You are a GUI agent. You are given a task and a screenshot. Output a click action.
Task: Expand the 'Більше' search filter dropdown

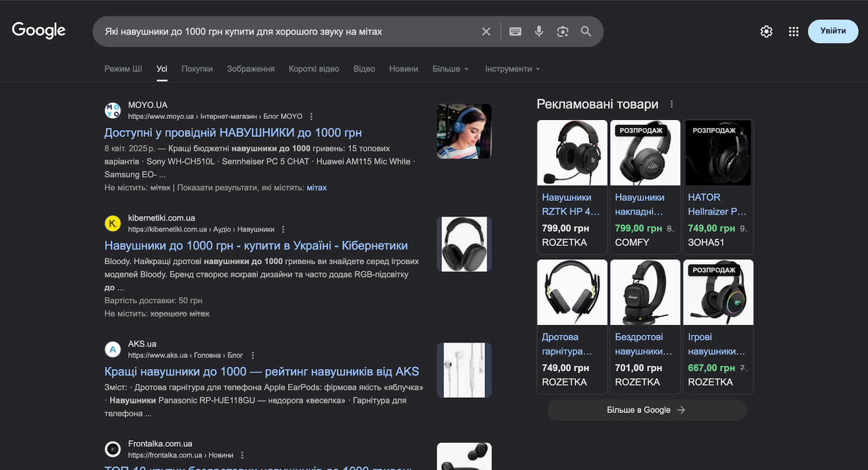point(450,69)
